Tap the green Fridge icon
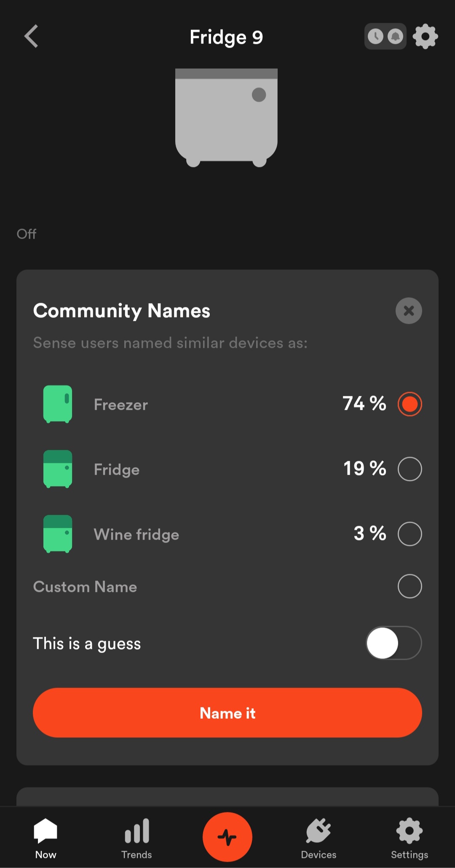The image size is (455, 868). point(58,469)
